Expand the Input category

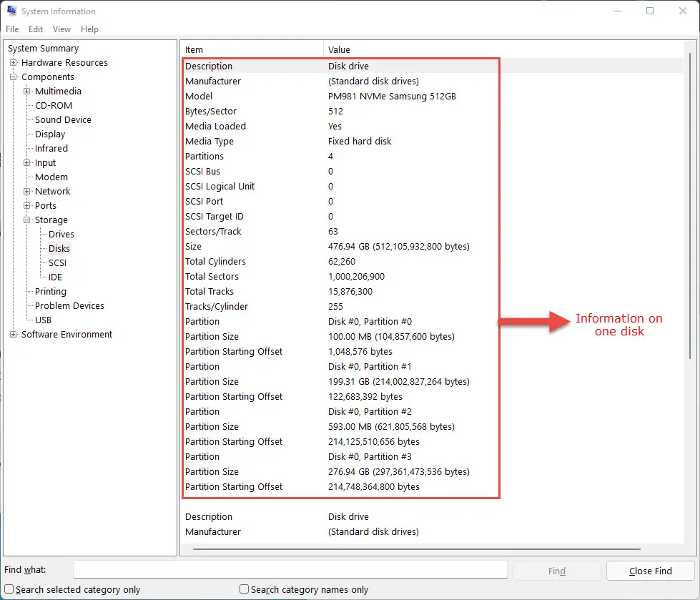pyautogui.click(x=26, y=162)
